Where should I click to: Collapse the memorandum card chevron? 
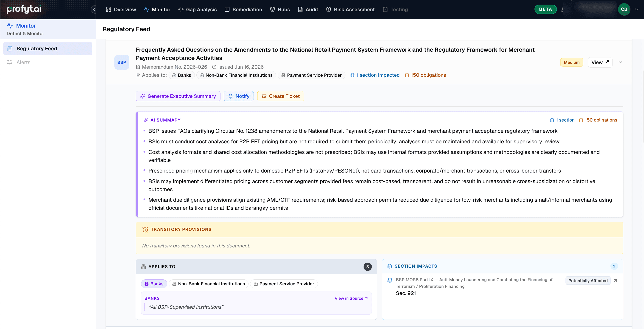pos(620,62)
